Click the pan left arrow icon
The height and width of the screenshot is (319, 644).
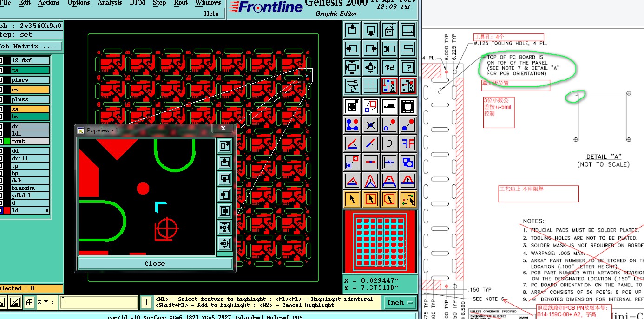(x=352, y=49)
